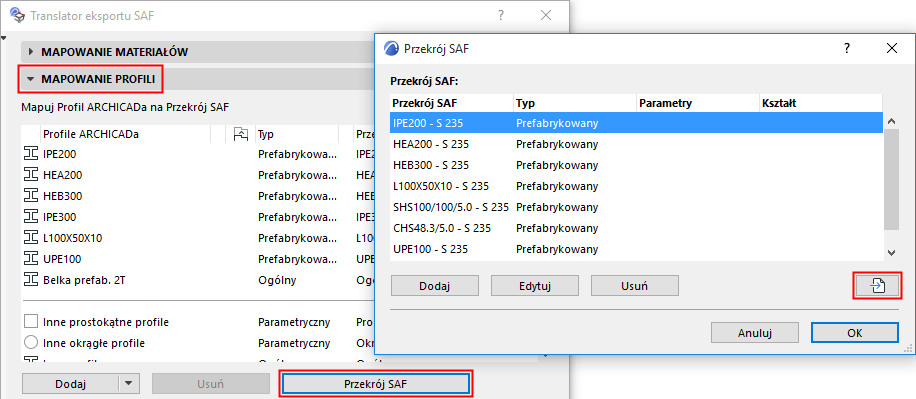916x399 pixels.
Task: Select HEA200 - S 235 row
Action: pos(636,144)
